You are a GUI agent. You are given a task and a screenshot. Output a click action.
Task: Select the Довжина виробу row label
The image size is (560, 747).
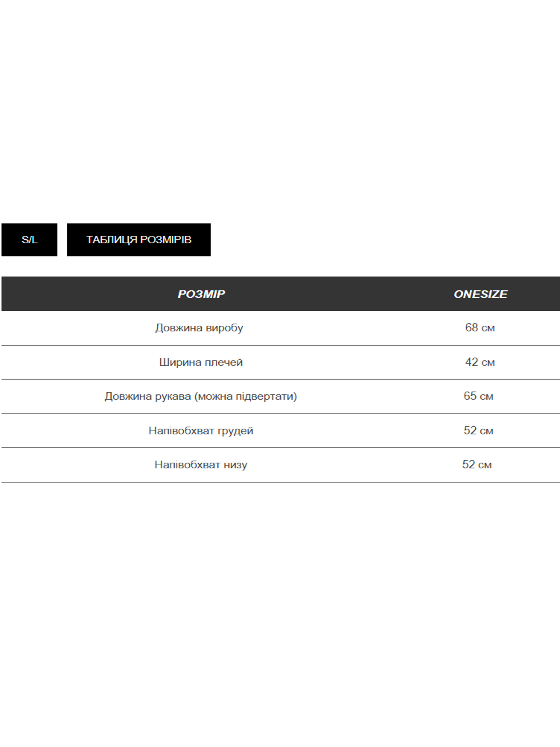click(199, 328)
